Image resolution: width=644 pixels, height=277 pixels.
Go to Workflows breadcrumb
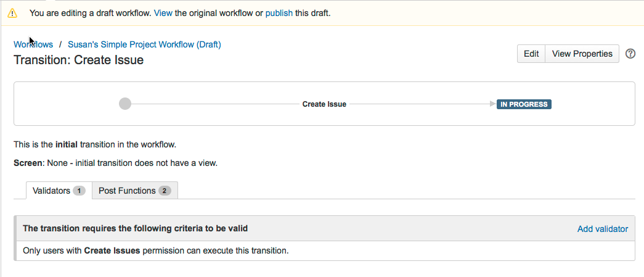coord(33,44)
